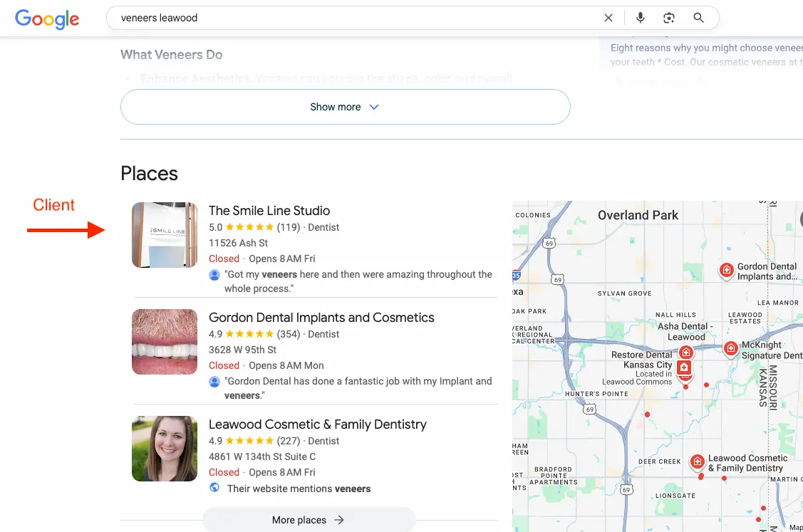Start voice search with the microphone icon
Viewport: 803px width, 532px height.
[640, 18]
